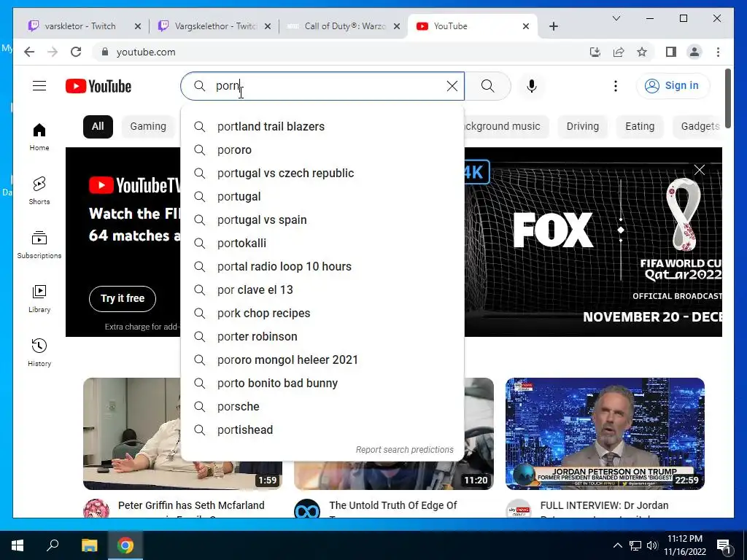This screenshot has height=560, width=747.
Task: Choose the plain portugal suggestion
Action: tap(322, 196)
